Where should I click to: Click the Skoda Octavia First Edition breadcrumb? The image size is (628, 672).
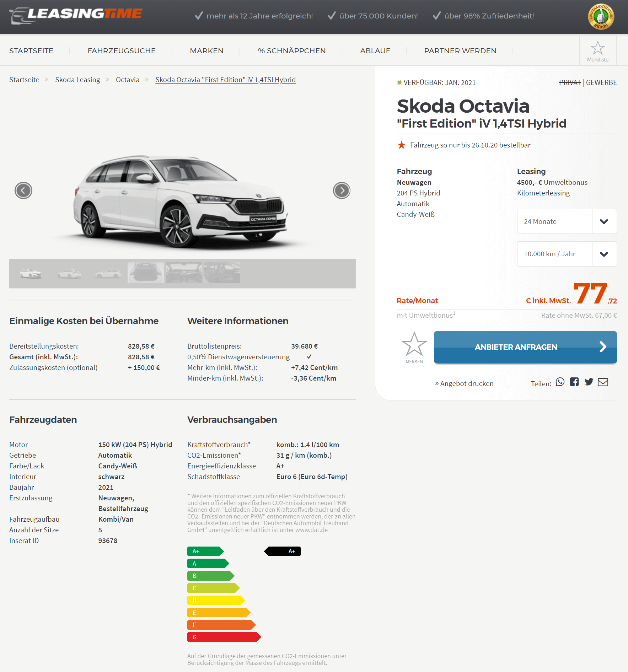[x=225, y=80]
